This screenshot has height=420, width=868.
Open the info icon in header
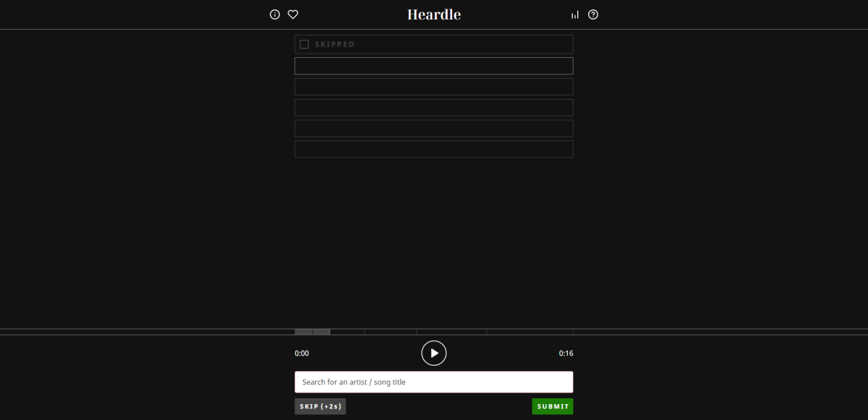275,14
